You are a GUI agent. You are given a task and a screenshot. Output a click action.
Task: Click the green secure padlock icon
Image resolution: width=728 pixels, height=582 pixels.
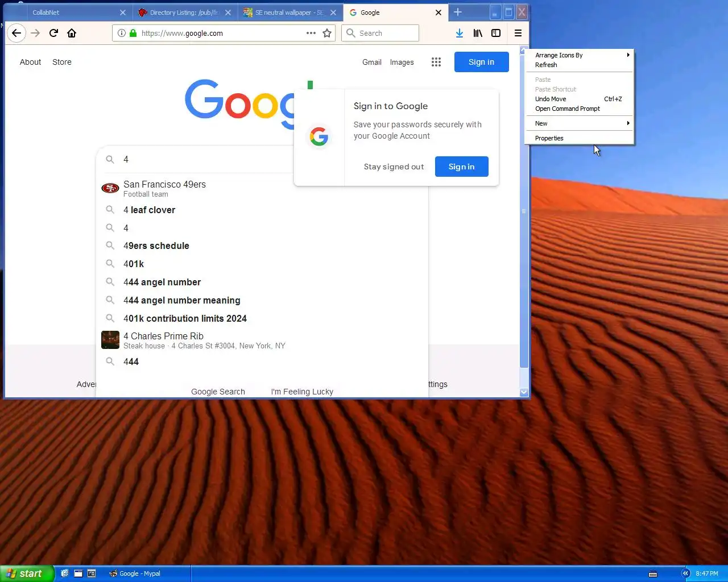coord(133,33)
